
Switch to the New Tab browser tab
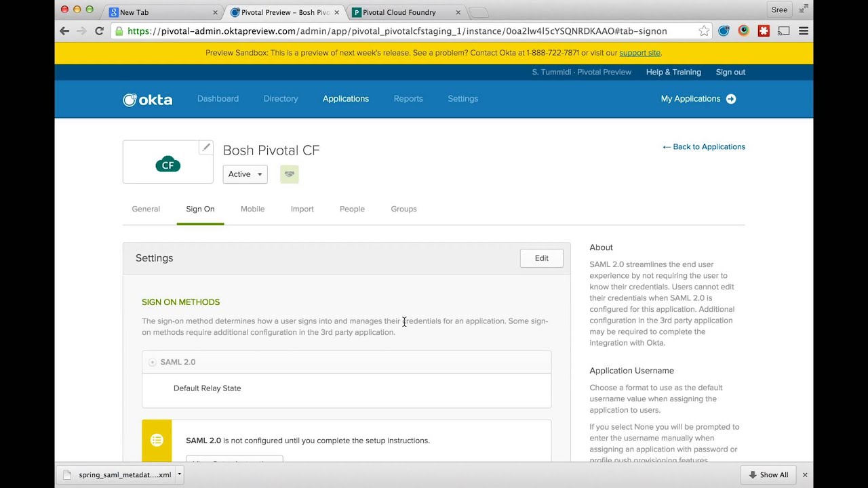[163, 12]
